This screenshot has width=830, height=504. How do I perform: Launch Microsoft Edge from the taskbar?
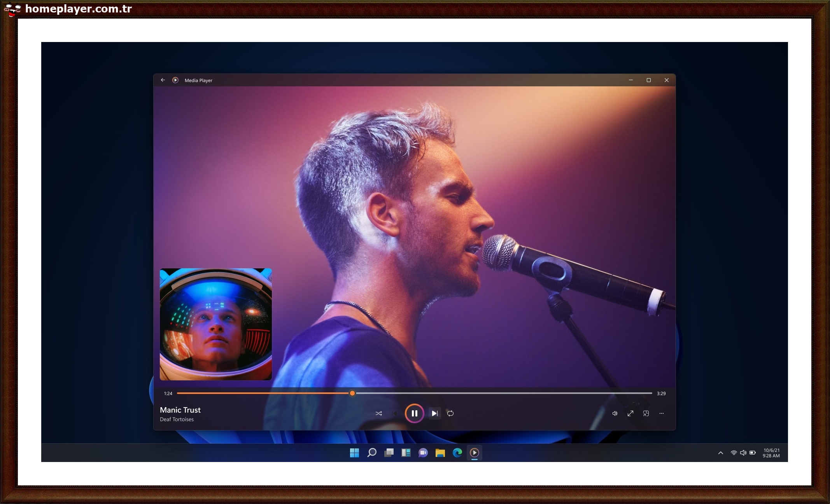pos(457,453)
